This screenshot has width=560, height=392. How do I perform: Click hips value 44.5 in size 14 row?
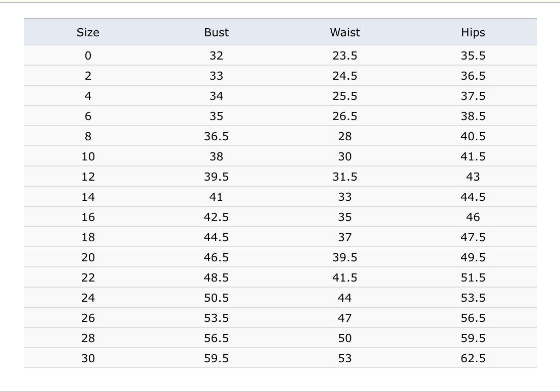point(473,197)
